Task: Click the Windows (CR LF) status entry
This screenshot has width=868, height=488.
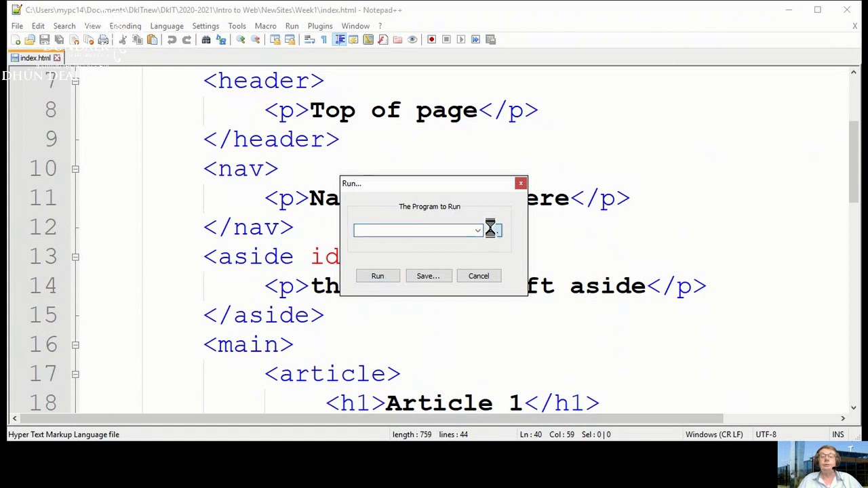Action: pyautogui.click(x=714, y=434)
